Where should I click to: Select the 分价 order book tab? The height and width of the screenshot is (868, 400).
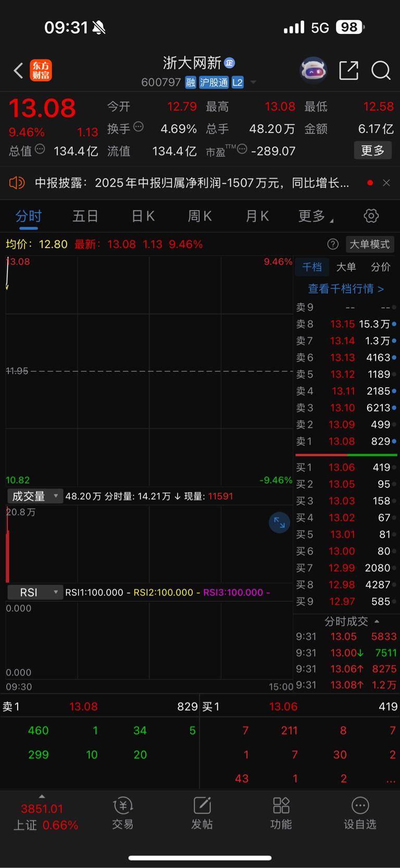[x=380, y=267]
